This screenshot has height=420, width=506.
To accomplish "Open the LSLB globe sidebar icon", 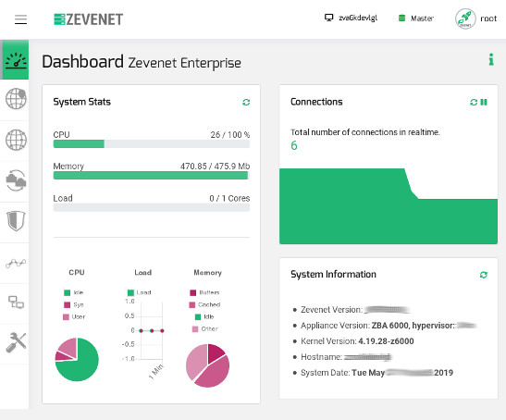I will click(x=16, y=99).
